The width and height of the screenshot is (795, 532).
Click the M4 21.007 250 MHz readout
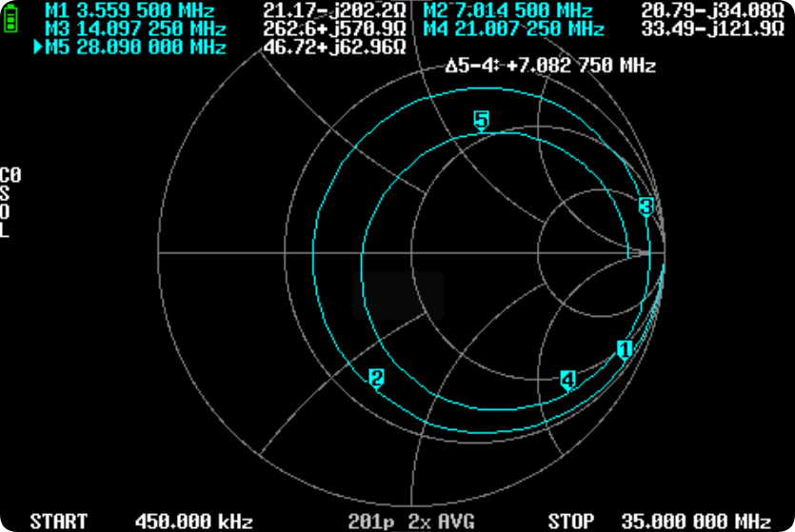[513, 30]
